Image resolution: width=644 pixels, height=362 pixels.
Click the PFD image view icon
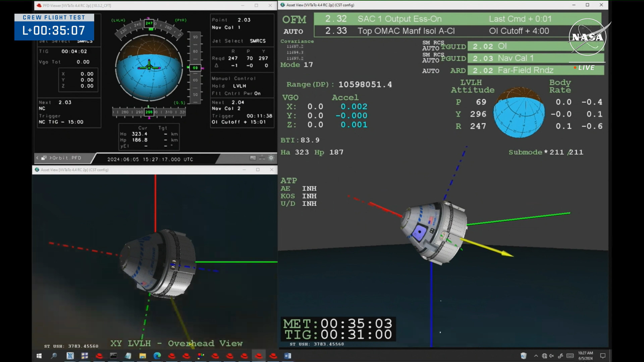coord(253,158)
